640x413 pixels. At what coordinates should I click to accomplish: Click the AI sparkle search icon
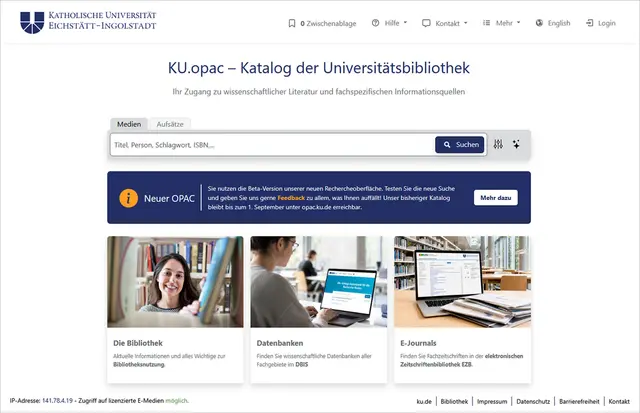click(x=516, y=144)
